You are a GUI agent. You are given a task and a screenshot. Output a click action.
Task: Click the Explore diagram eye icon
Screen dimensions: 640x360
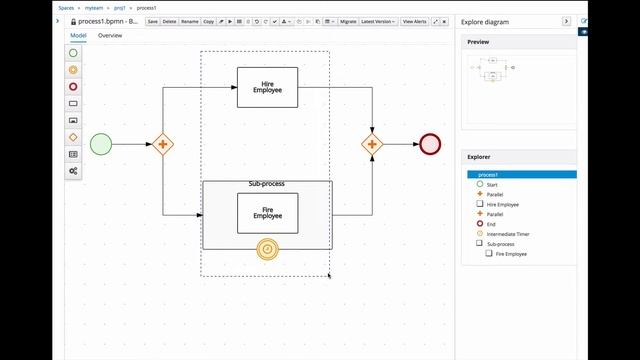click(584, 31)
